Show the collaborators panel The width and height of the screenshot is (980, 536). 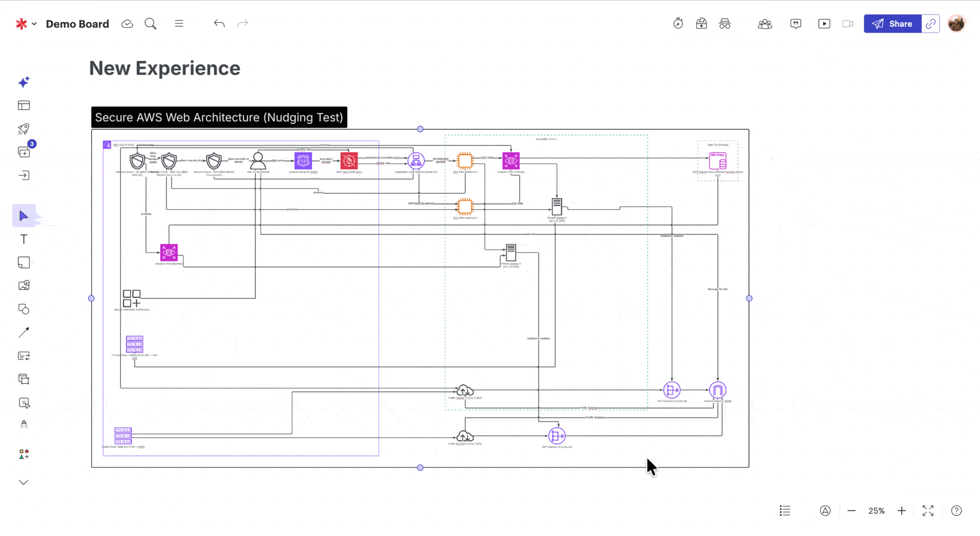pos(765,24)
